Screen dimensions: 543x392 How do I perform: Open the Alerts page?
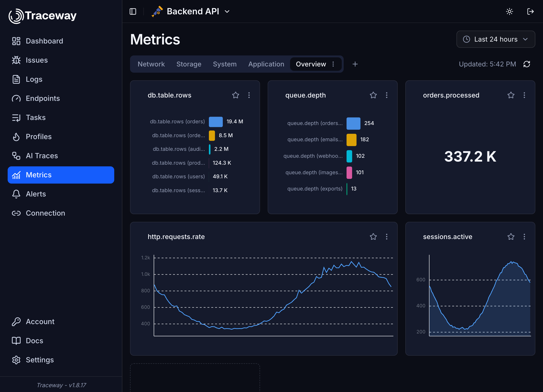point(61,194)
